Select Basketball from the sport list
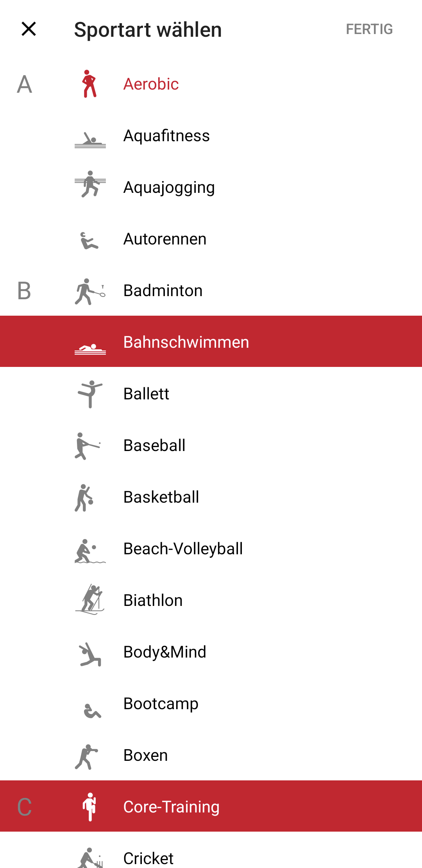This screenshot has height=868, width=422. point(211,497)
